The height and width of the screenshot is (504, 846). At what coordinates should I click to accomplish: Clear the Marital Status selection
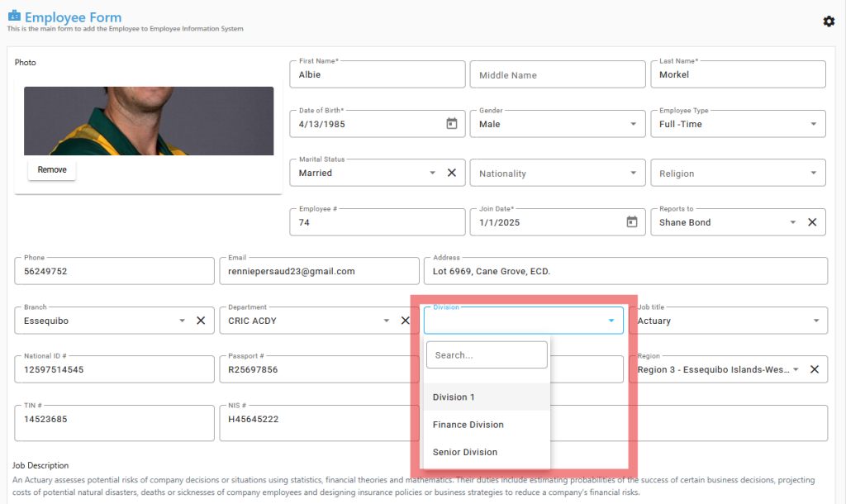point(452,173)
